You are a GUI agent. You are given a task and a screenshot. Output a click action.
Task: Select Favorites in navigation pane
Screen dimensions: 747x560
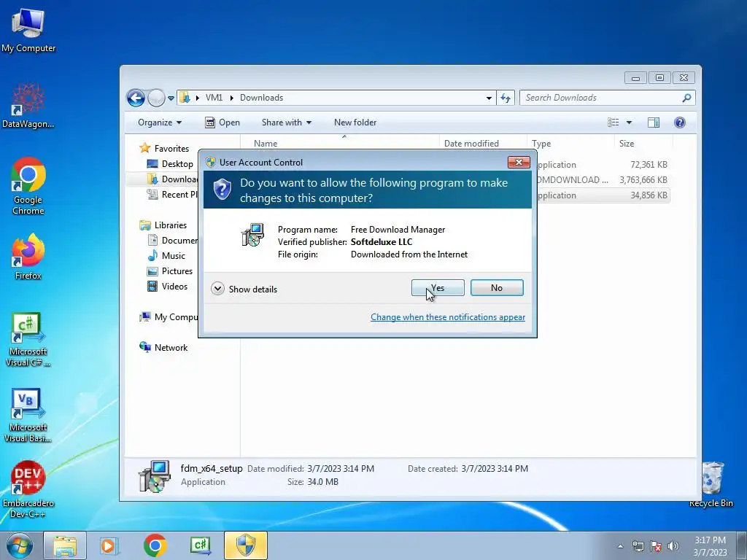point(166,149)
